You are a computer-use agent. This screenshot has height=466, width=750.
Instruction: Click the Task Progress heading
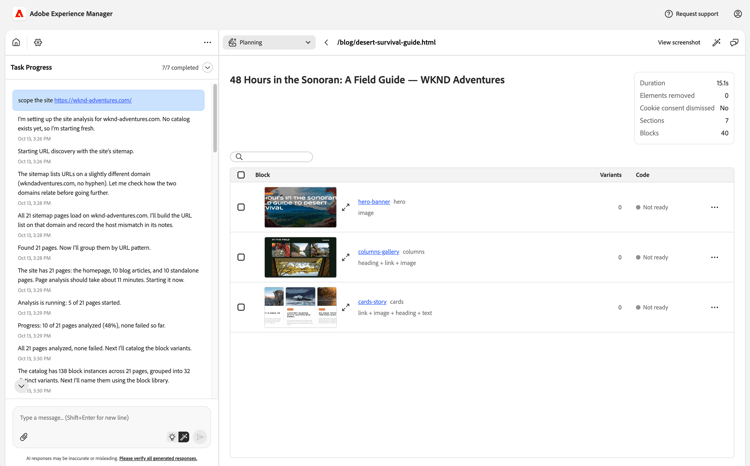click(31, 67)
